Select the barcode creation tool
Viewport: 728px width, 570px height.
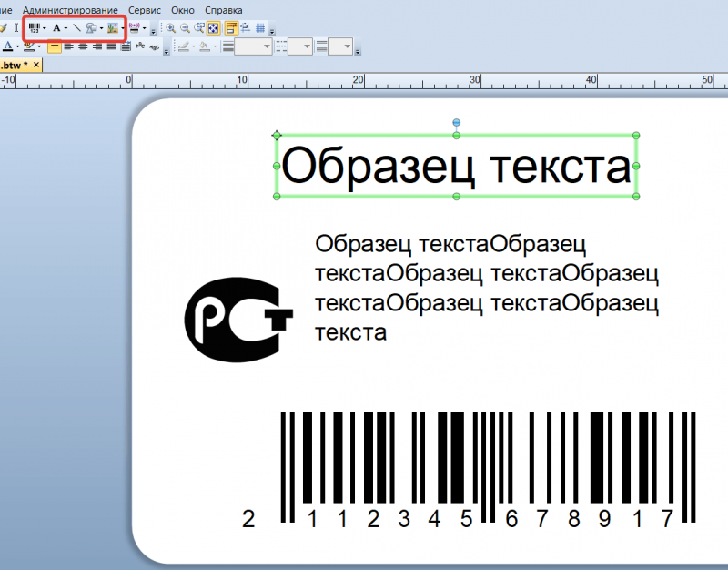[35, 28]
